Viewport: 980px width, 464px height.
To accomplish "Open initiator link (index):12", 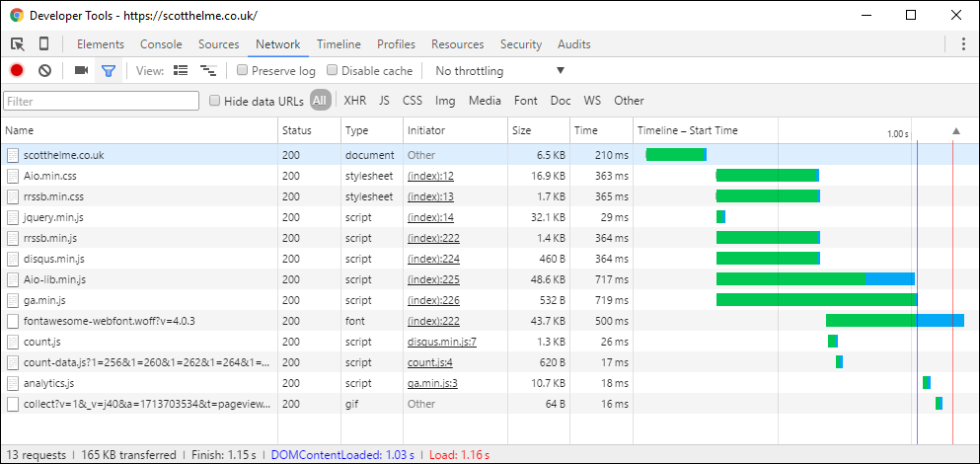I will [430, 176].
